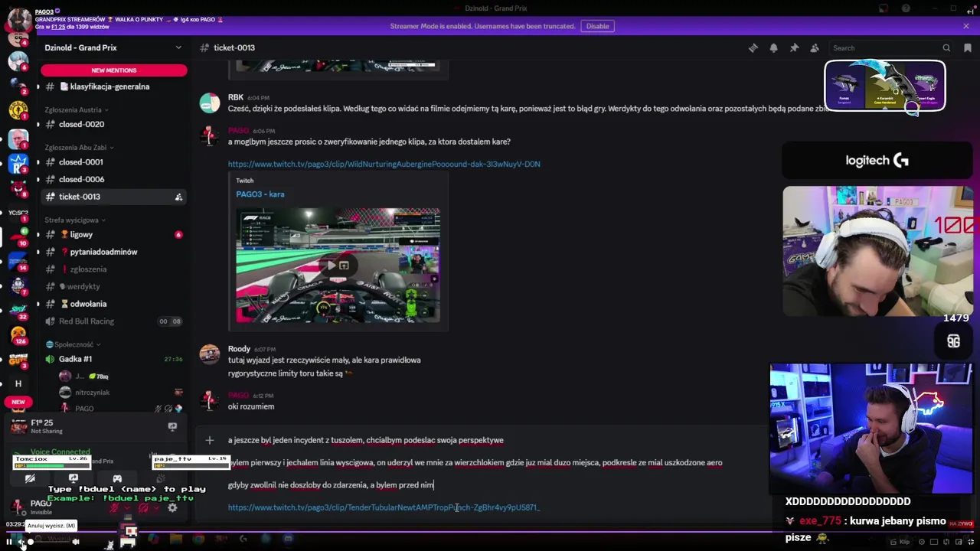Viewport: 980px width, 551px height.
Task: Open the ligowy channel
Action: click(x=113, y=235)
